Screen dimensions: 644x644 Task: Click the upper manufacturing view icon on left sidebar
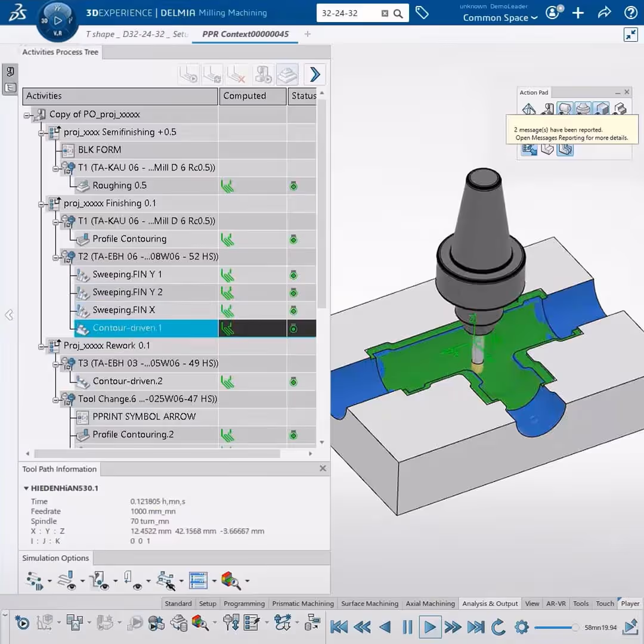10,72
